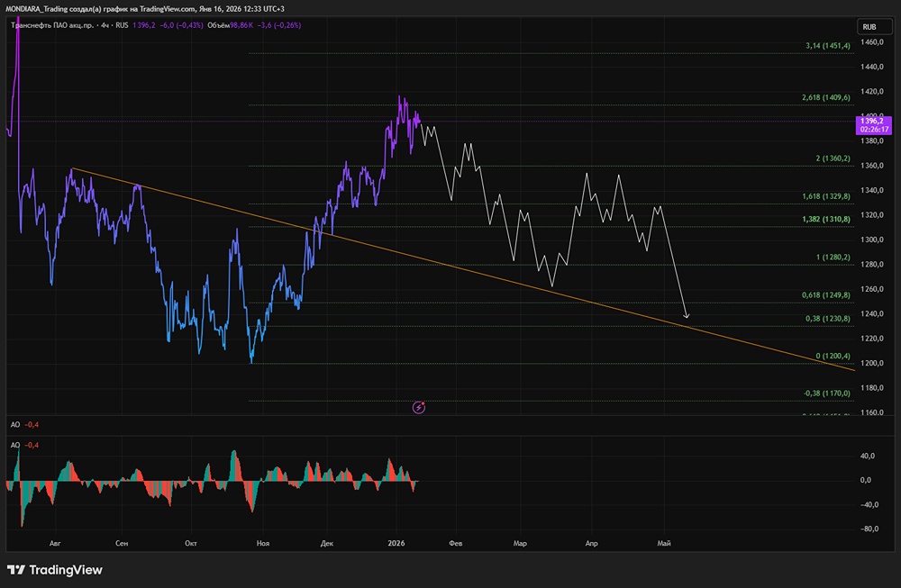Click the Дек month label
Image resolution: width=901 pixels, height=588 pixels.
click(x=327, y=543)
